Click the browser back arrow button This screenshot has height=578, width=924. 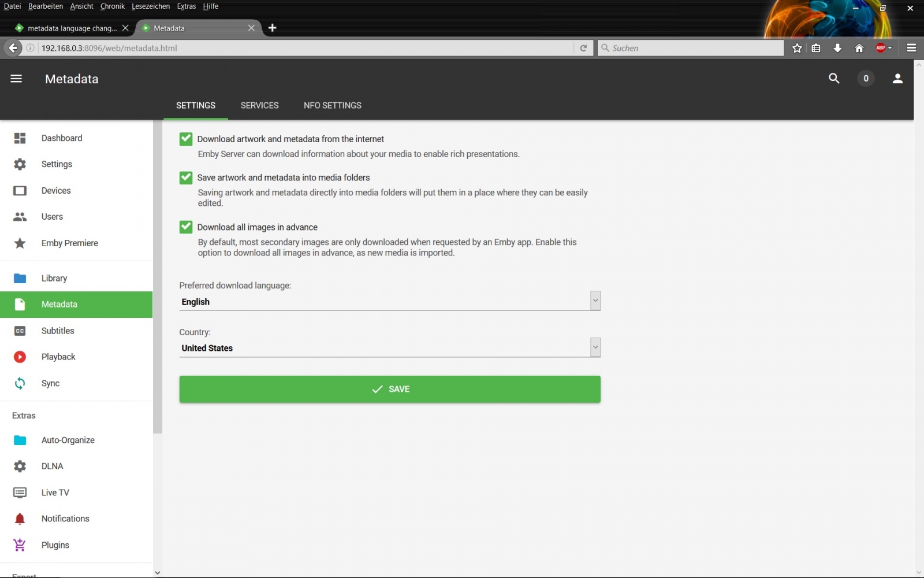coord(13,48)
